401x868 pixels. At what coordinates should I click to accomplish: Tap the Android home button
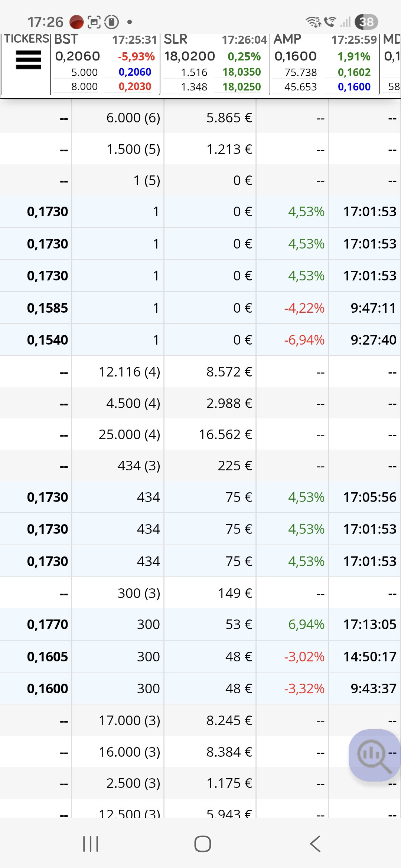[203, 844]
